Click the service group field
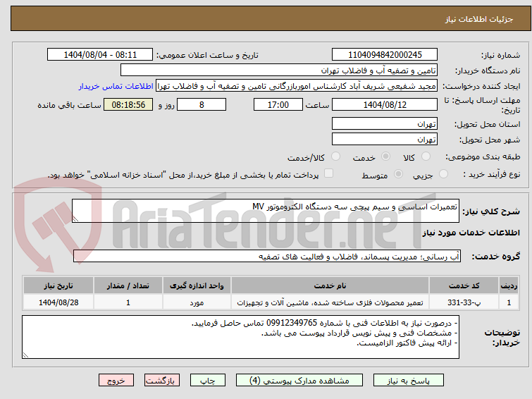Viewport: 532px width, 399px height. (267, 257)
